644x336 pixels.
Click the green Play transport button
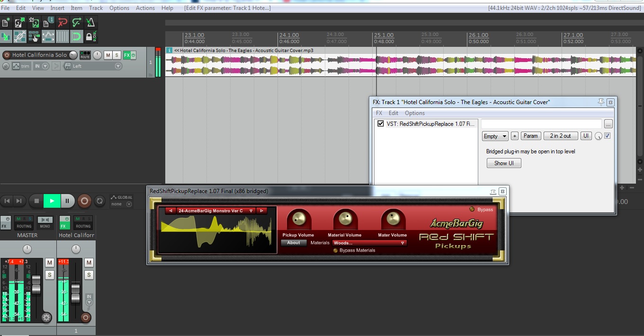click(52, 201)
